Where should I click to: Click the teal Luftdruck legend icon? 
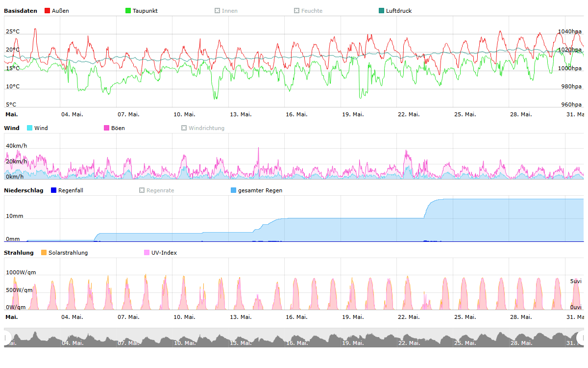click(382, 11)
